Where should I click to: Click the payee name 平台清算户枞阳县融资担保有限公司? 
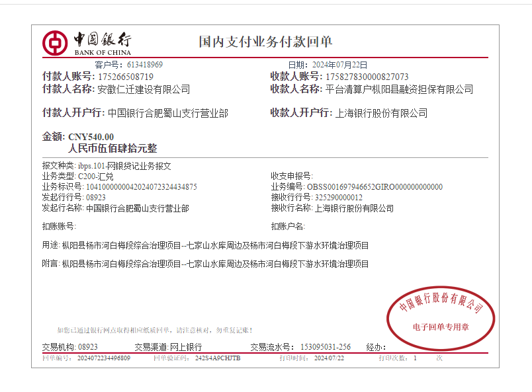399,89
